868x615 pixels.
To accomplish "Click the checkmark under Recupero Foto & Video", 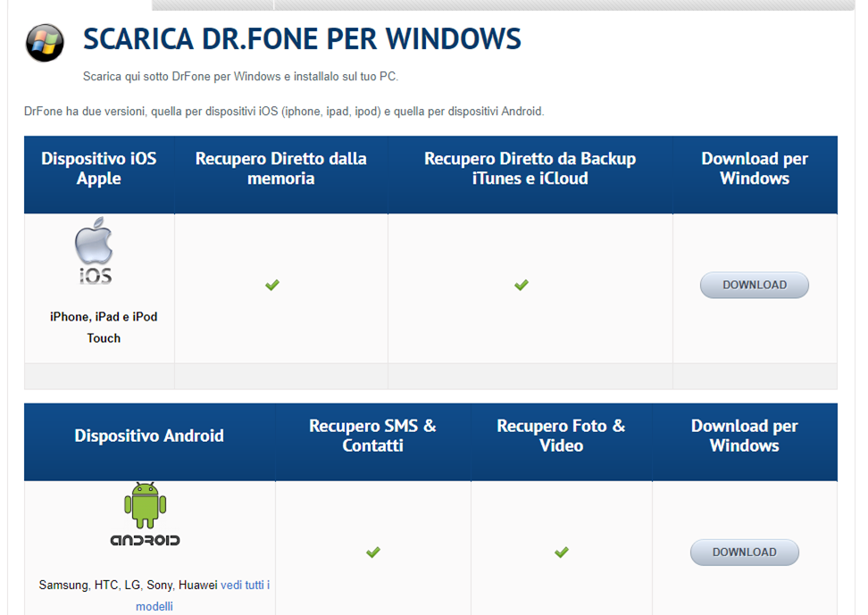I will (562, 552).
